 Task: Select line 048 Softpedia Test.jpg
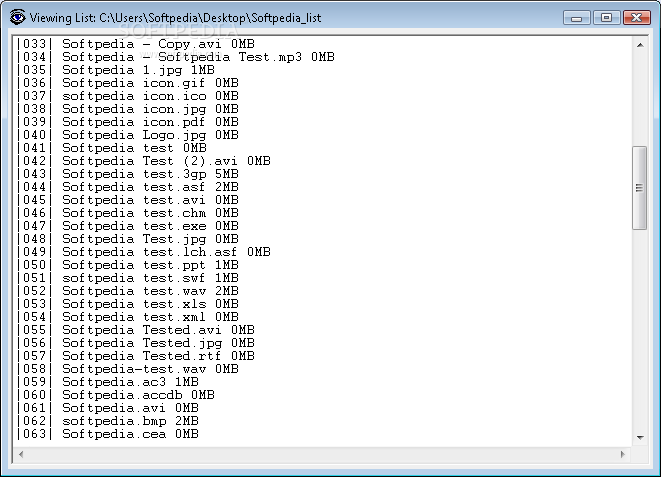[128, 239]
